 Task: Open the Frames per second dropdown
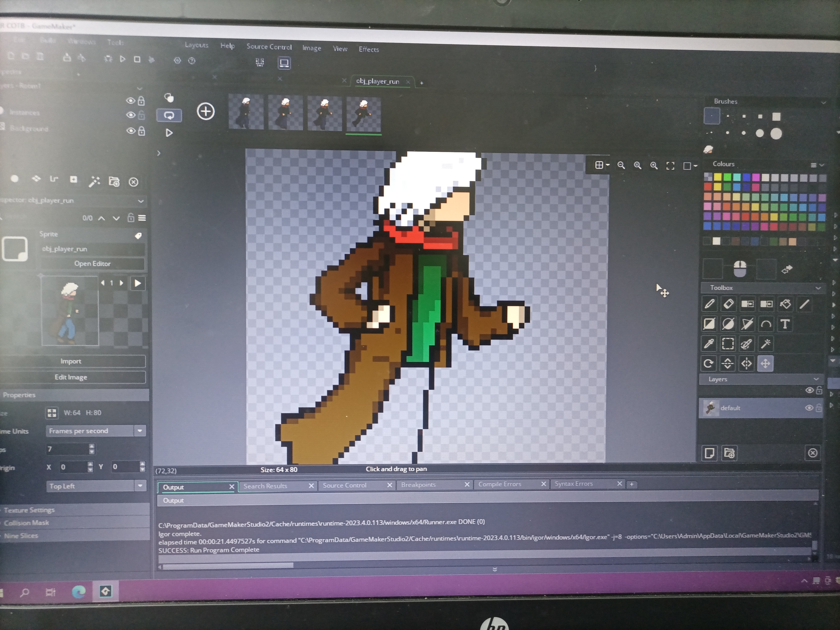[140, 431]
